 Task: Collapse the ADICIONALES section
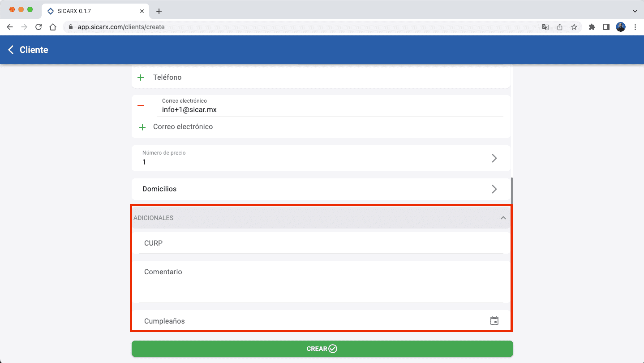pyautogui.click(x=503, y=218)
